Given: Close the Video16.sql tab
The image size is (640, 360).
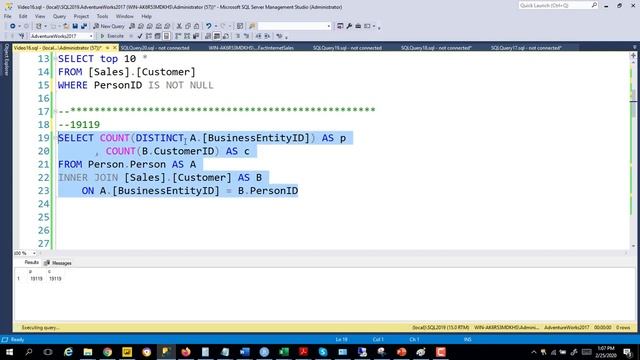Looking at the screenshot, I should (115, 48).
